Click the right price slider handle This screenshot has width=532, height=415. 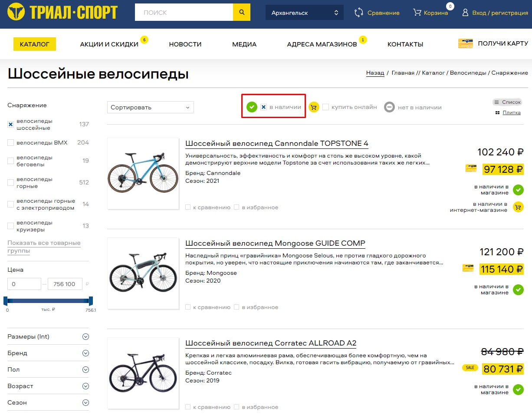(91, 301)
